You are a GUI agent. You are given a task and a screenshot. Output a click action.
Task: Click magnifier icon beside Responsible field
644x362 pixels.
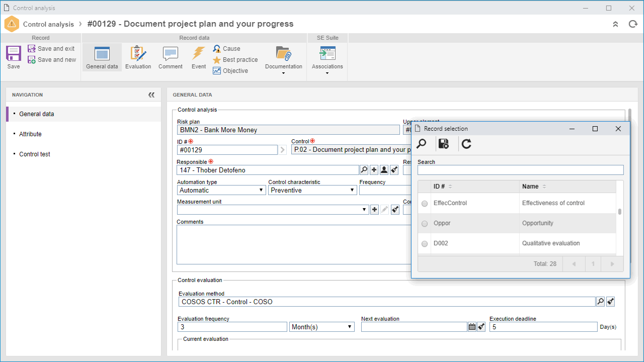coord(364,170)
